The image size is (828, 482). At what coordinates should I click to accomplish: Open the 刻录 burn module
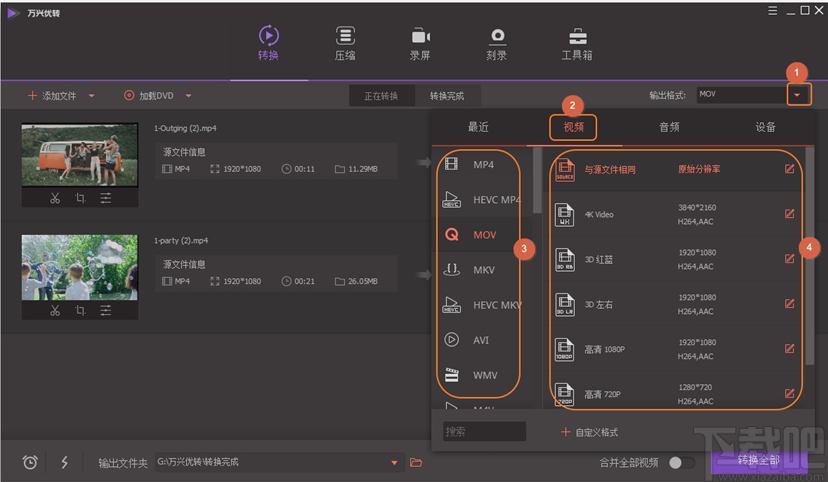pyautogui.click(x=497, y=43)
